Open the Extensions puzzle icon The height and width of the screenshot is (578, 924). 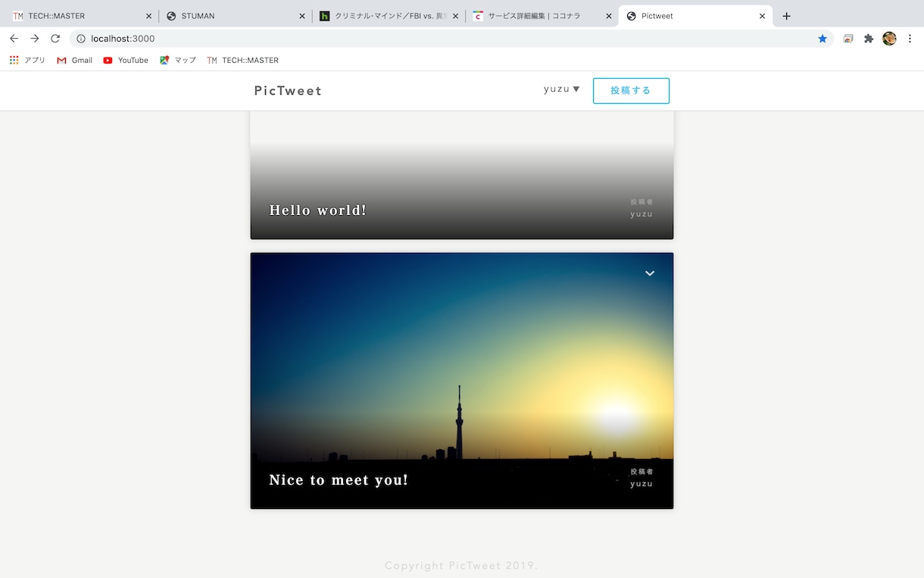(x=869, y=39)
